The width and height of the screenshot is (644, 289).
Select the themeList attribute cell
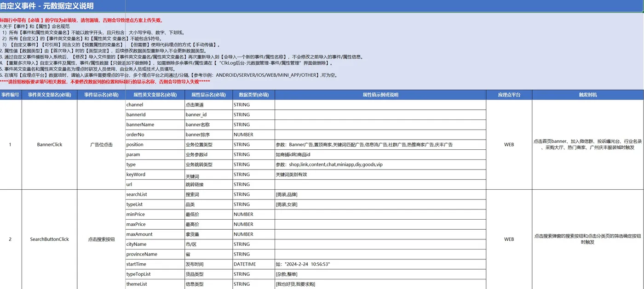point(155,284)
